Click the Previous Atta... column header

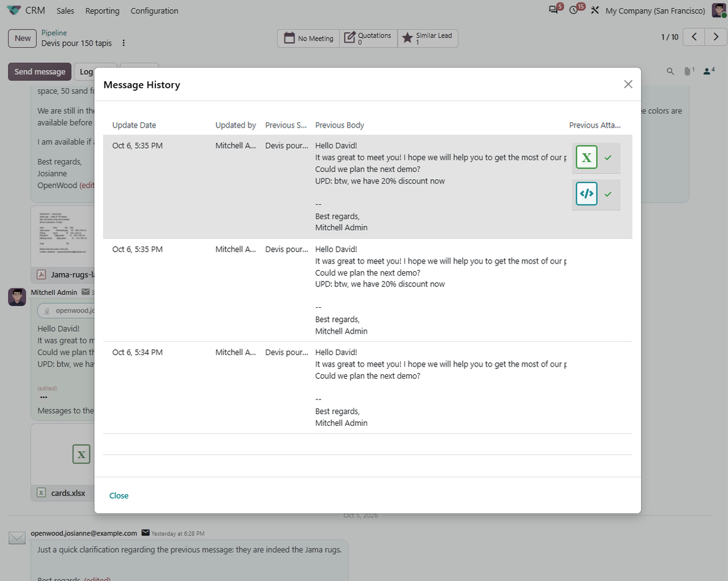click(595, 126)
